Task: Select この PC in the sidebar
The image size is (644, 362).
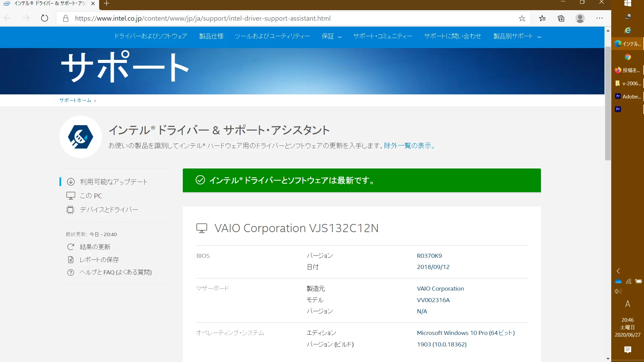Action: 91,196
